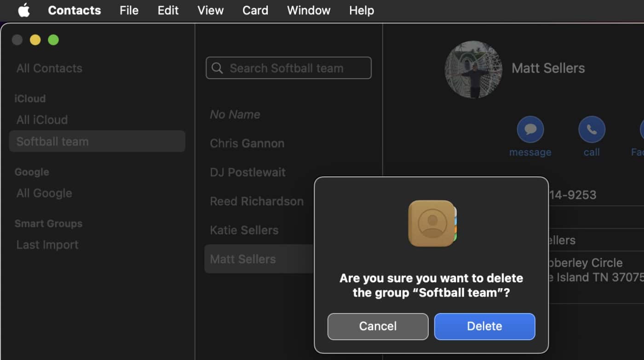Click the message bubble icon
644x360 pixels.
click(x=530, y=129)
